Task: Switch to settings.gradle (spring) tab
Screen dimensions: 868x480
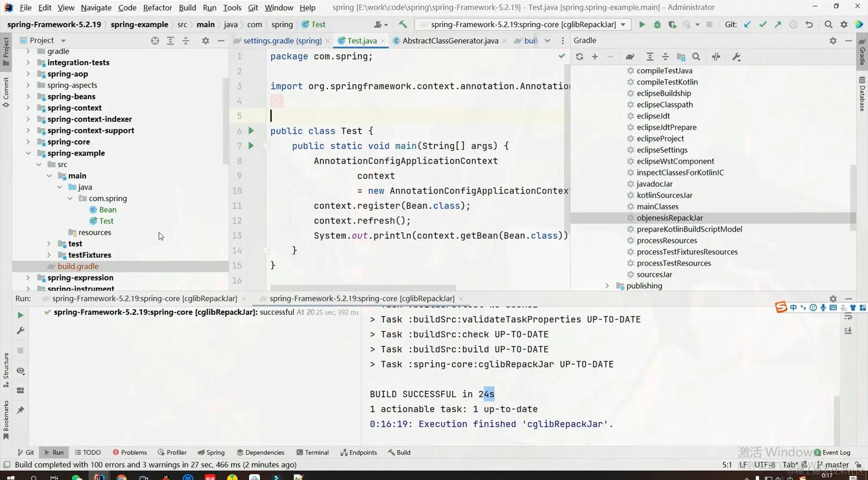Action: [282, 41]
